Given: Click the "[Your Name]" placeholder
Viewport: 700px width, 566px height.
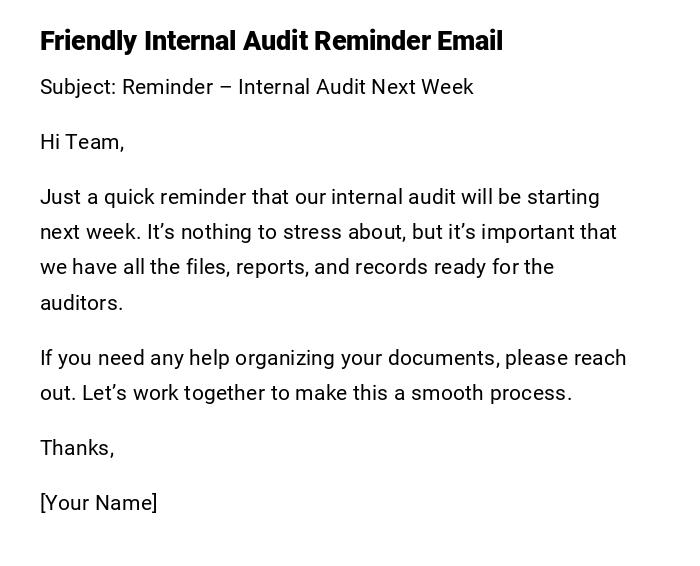Looking at the screenshot, I should click(x=98, y=503).
